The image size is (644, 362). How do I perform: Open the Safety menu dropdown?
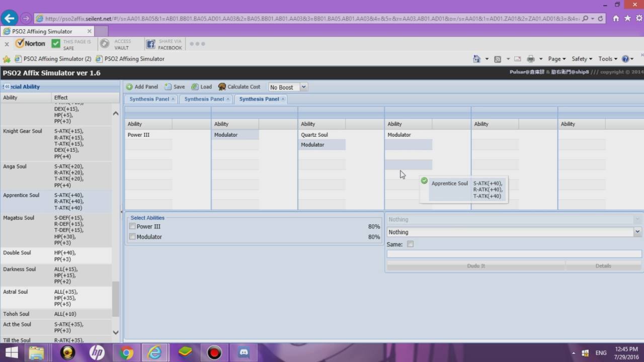pos(582,59)
